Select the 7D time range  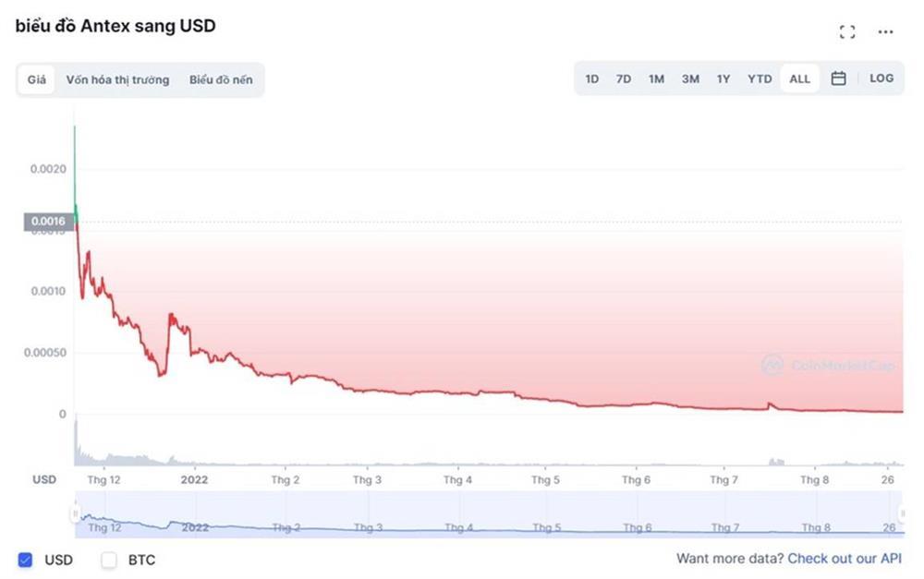(624, 78)
